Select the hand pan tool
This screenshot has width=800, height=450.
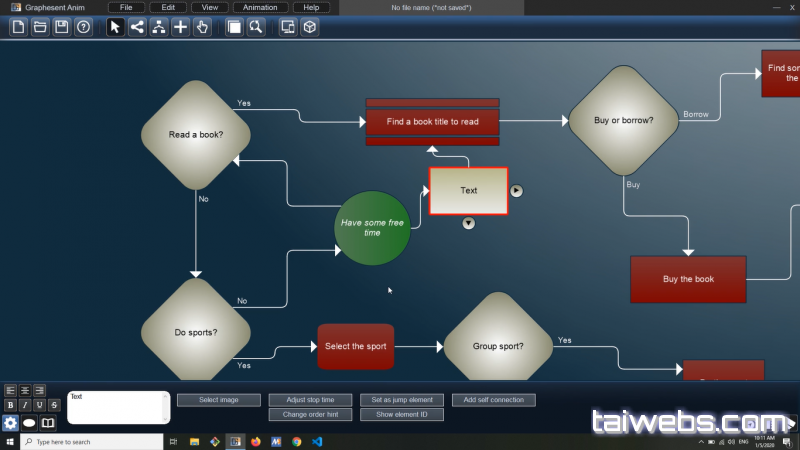202,27
